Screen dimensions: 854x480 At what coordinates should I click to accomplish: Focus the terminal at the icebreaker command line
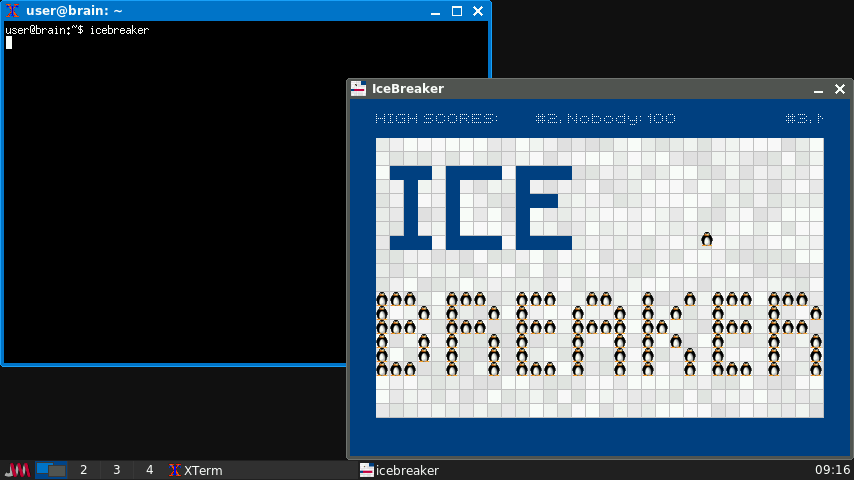pos(120,31)
